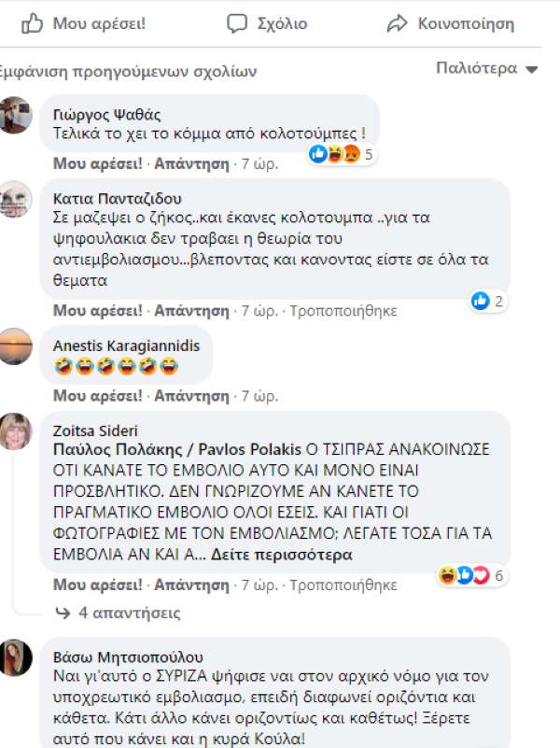This screenshot has height=748, width=560.
Task: Show previous comments via Εμφάνιση προηγούμενων σχολίων
Action: tap(127, 72)
